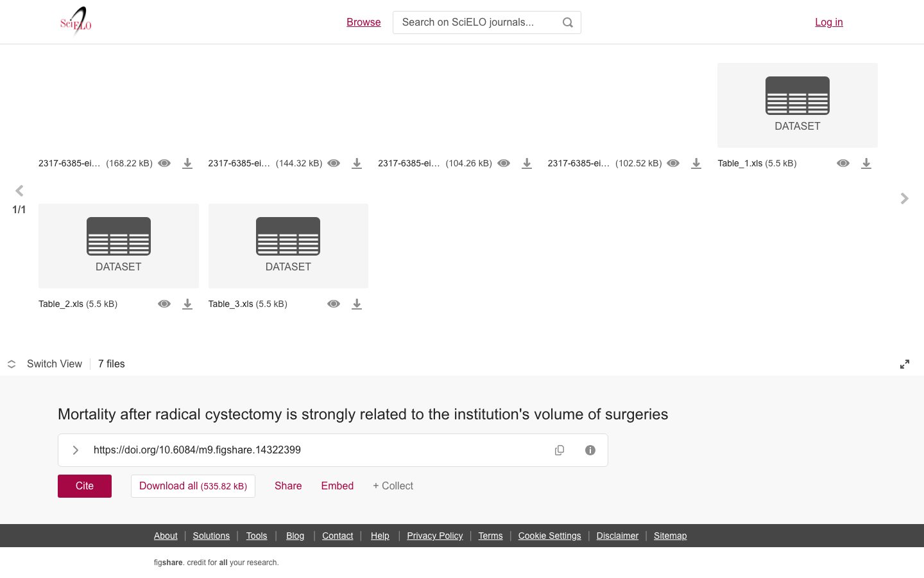Open Privacy Policy footer link

435,536
